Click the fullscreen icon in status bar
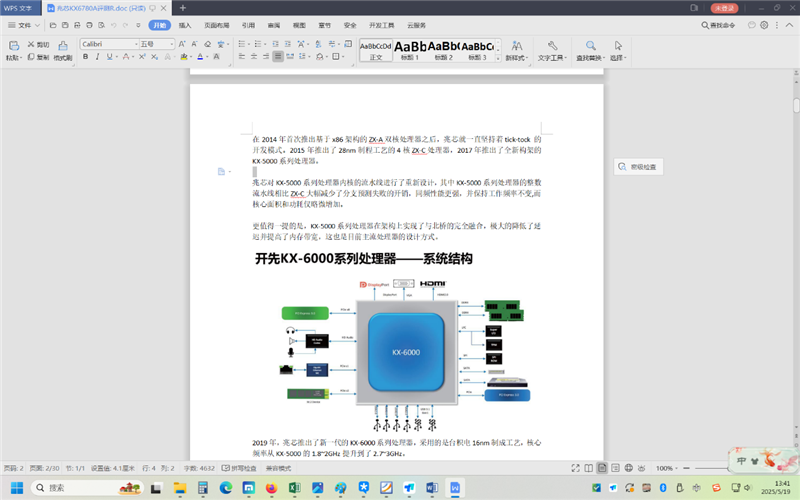 tap(576, 468)
